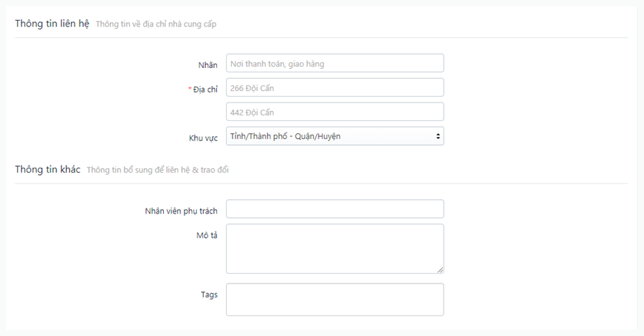Focus the Tags input box
Viewport: 644px width, 336px height.
[x=335, y=299]
